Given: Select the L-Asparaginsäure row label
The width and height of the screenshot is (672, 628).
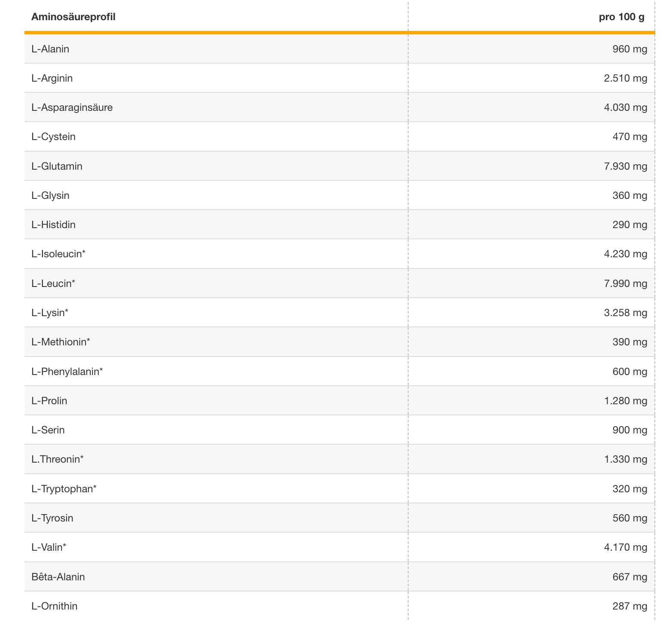Looking at the screenshot, I should (72, 107).
